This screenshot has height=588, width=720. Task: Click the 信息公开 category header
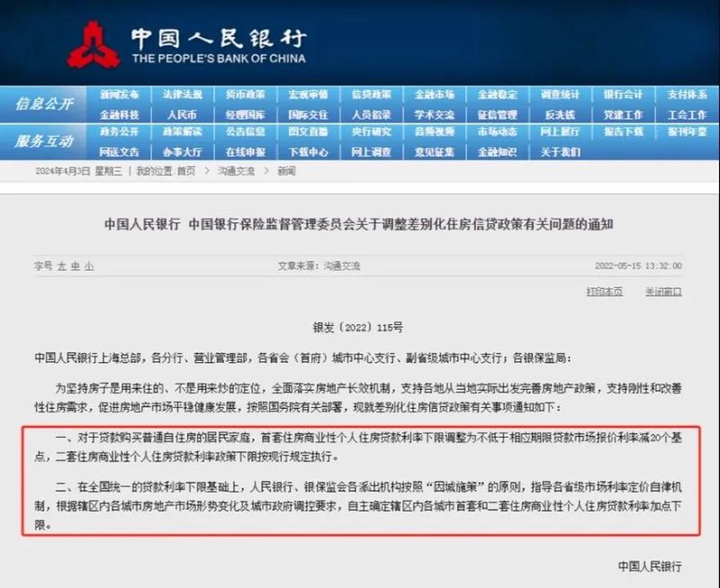[44, 104]
